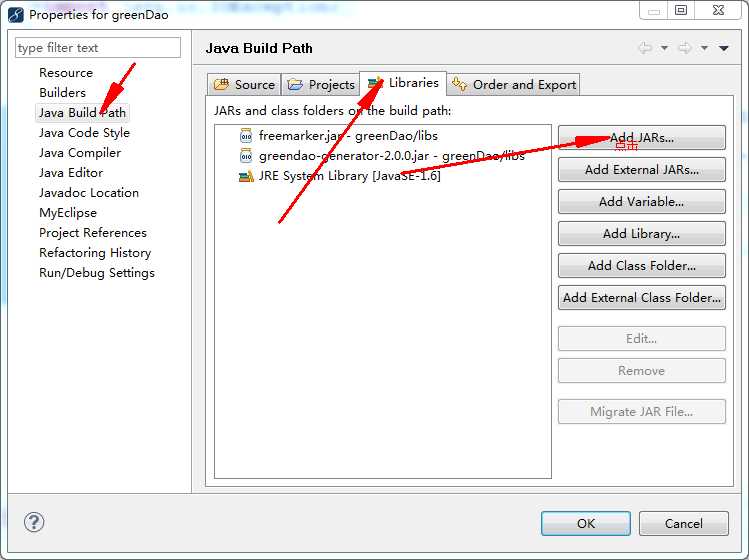Select Builders in the properties list

63,93
